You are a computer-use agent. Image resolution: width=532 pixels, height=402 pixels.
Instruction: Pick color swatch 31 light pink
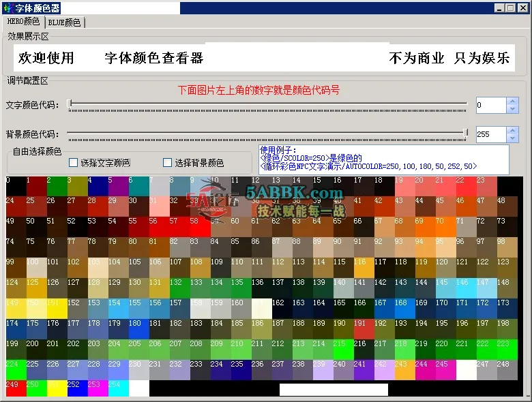(x=160, y=206)
